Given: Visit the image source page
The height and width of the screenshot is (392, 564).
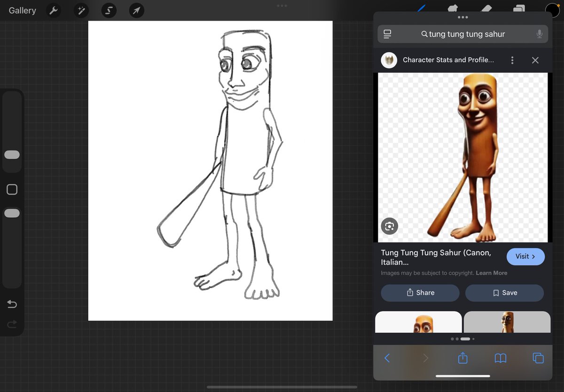Looking at the screenshot, I should click(x=525, y=257).
